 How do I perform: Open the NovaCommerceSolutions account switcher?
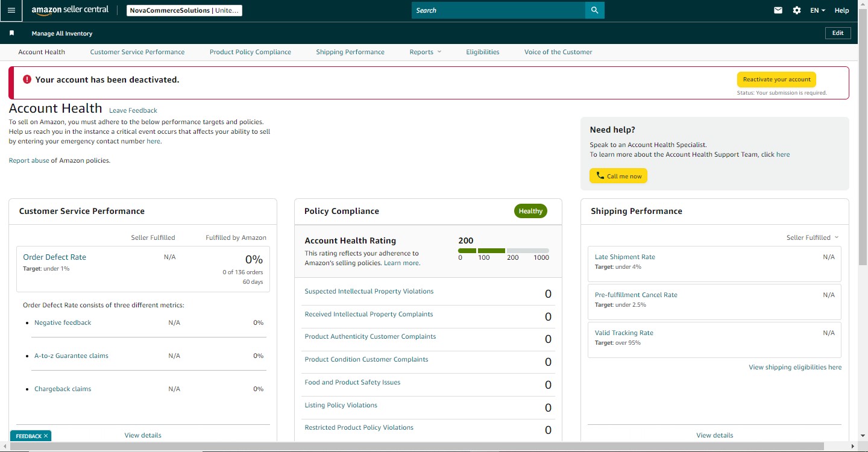coord(184,10)
